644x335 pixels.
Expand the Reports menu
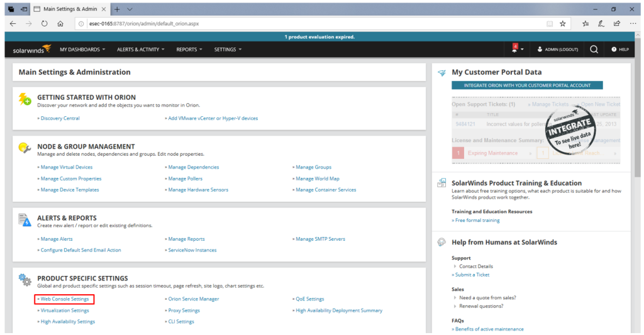(x=189, y=49)
